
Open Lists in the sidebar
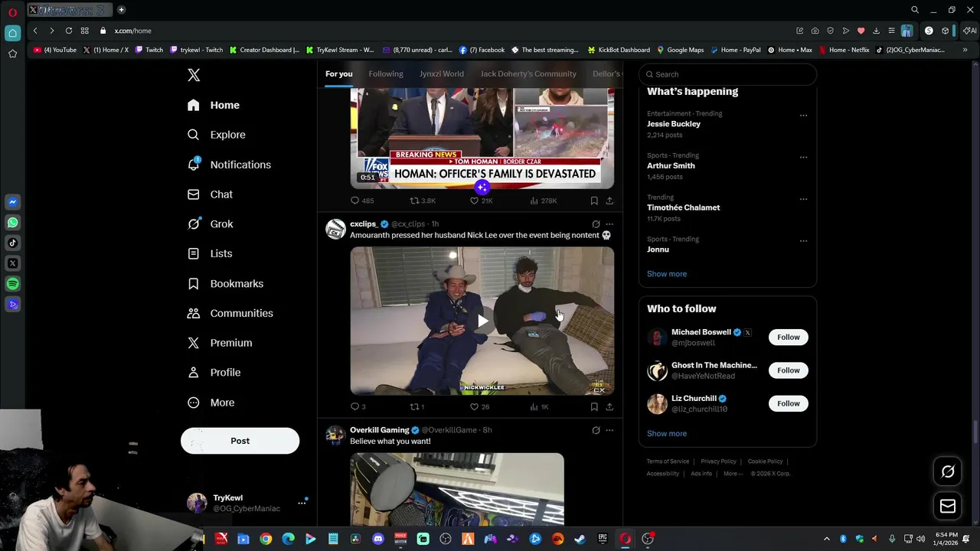click(210, 253)
